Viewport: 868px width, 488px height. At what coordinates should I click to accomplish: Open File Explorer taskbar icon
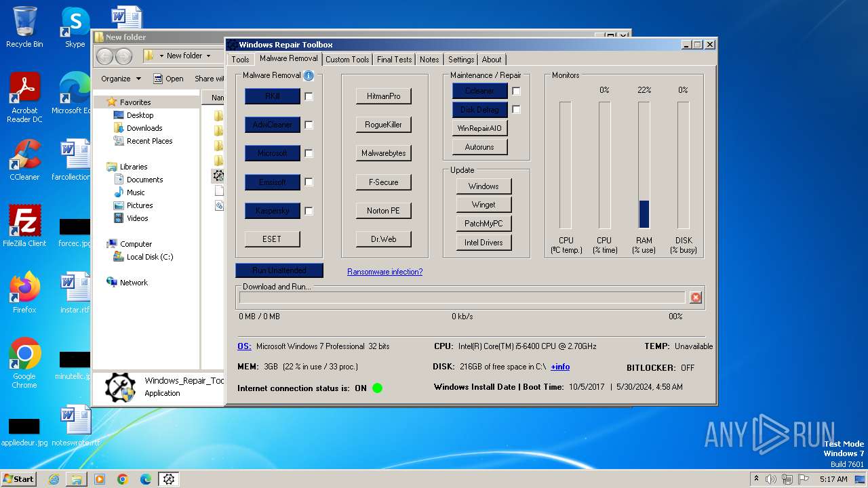coord(77,479)
